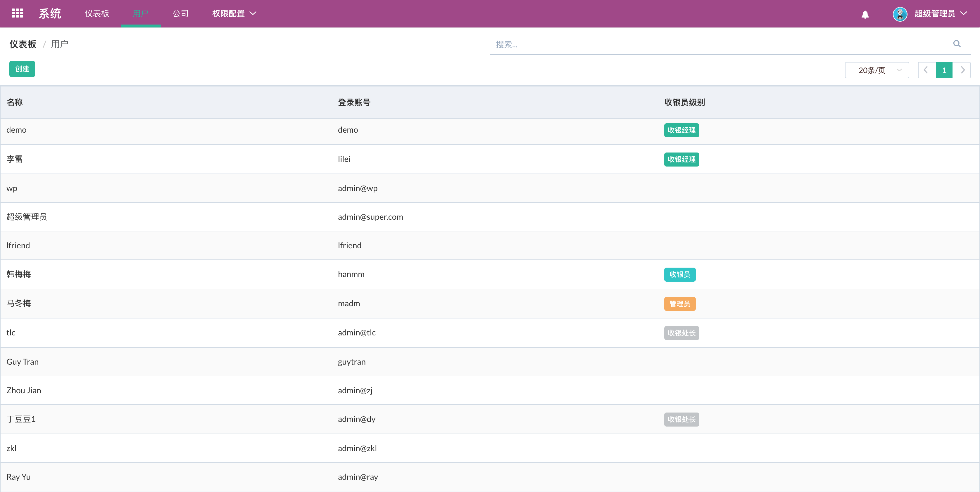Click the 收银经理 tag in demo row

(681, 130)
